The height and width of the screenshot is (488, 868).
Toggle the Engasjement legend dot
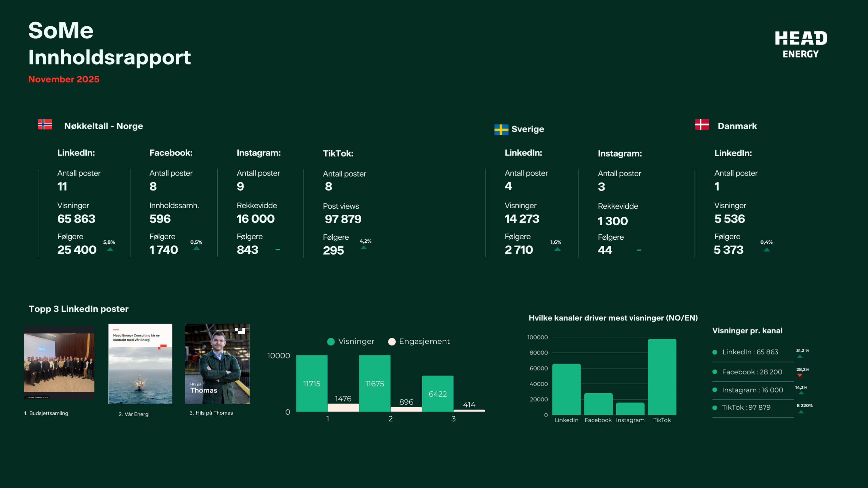392,341
